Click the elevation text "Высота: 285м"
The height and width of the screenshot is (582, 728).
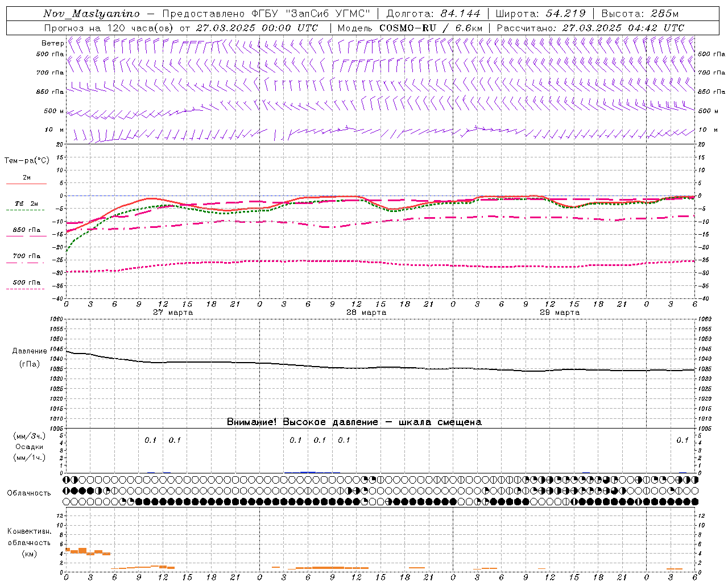tap(640, 14)
